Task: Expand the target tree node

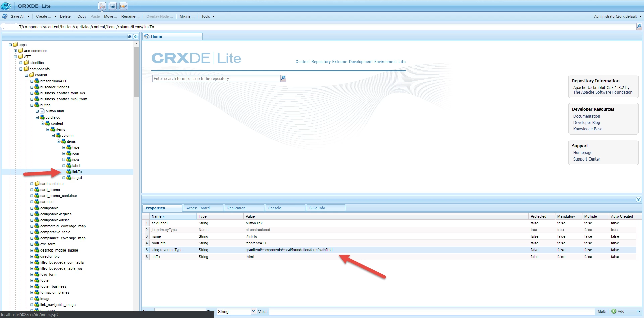Action: coord(64,178)
